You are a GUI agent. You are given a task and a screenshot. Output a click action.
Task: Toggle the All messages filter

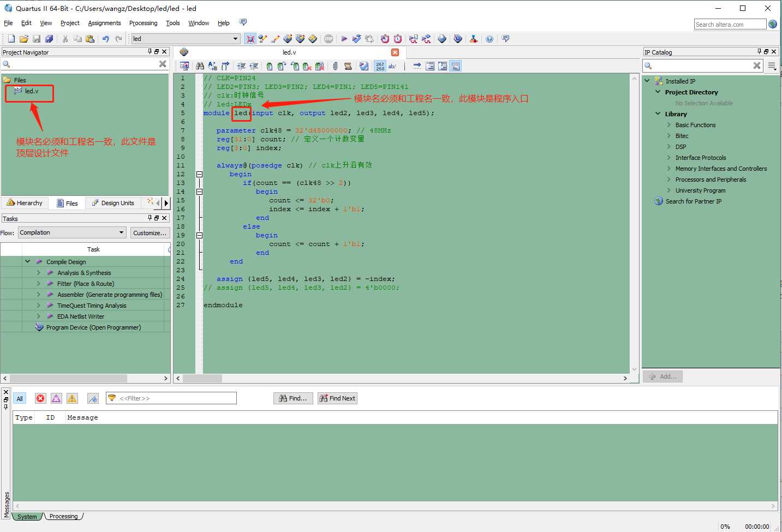pos(20,398)
